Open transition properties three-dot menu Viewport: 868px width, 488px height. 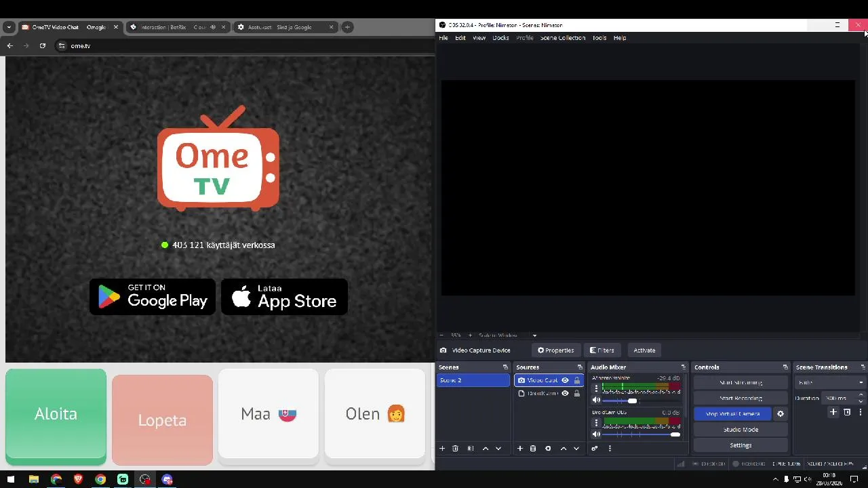(x=861, y=412)
